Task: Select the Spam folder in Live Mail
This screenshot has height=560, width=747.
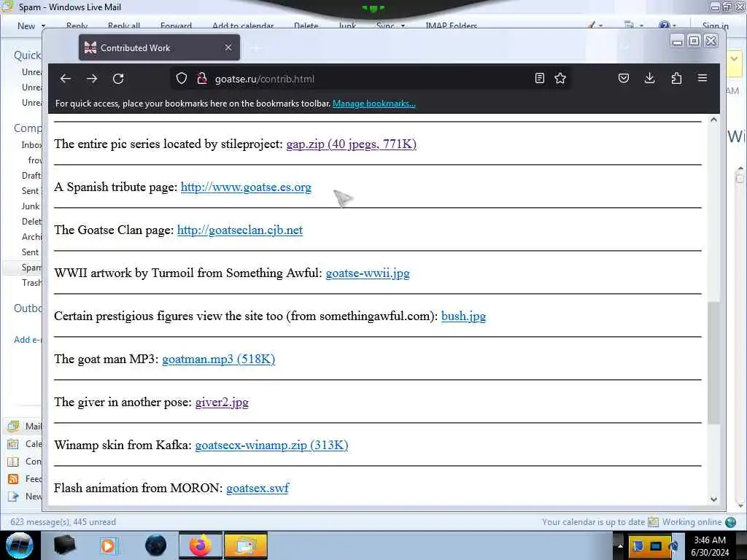Action: pyautogui.click(x=31, y=267)
